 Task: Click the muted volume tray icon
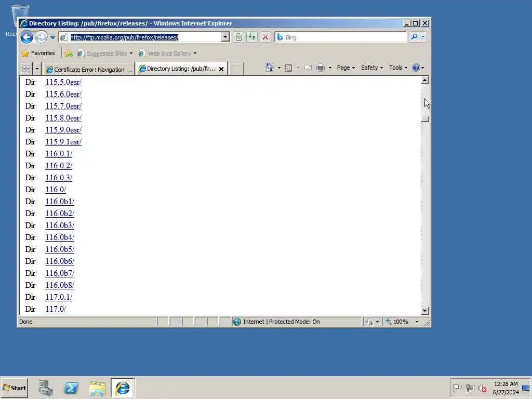tap(483, 388)
